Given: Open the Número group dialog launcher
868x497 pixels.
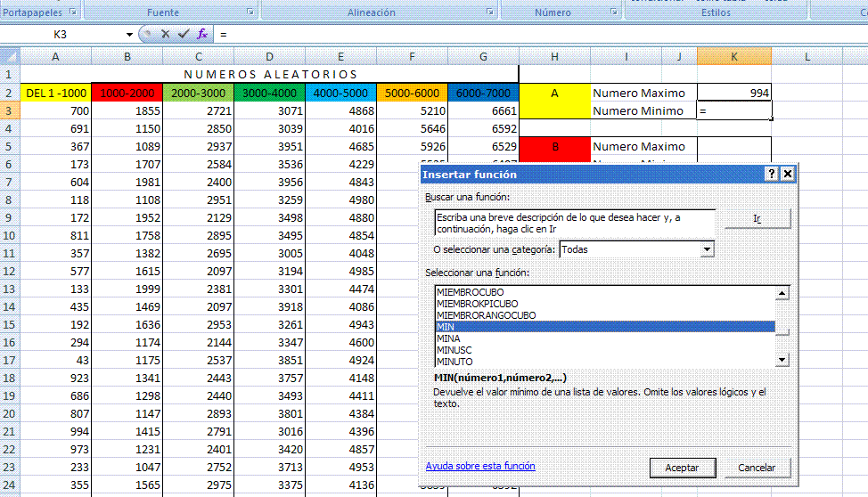Looking at the screenshot, I should 613,12.
